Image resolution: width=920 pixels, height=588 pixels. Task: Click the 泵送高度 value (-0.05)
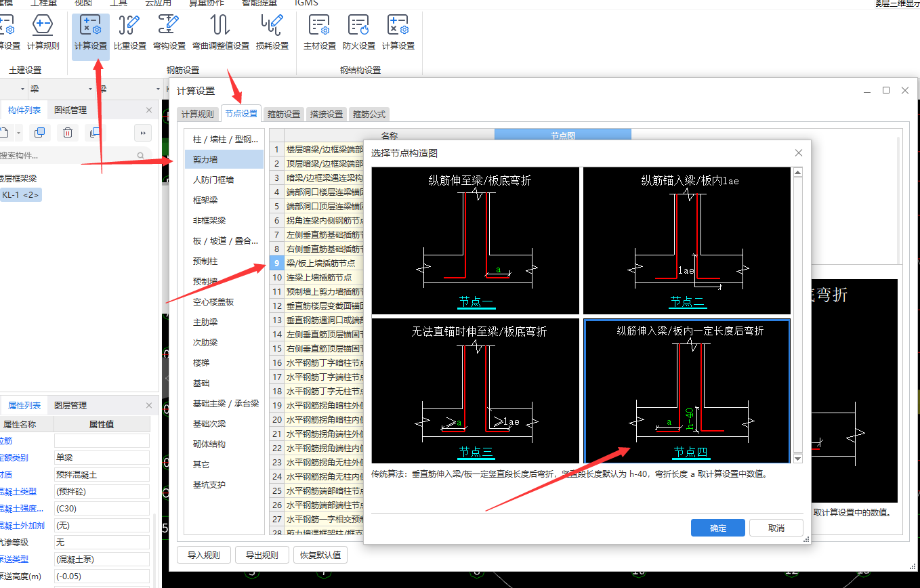click(102, 576)
